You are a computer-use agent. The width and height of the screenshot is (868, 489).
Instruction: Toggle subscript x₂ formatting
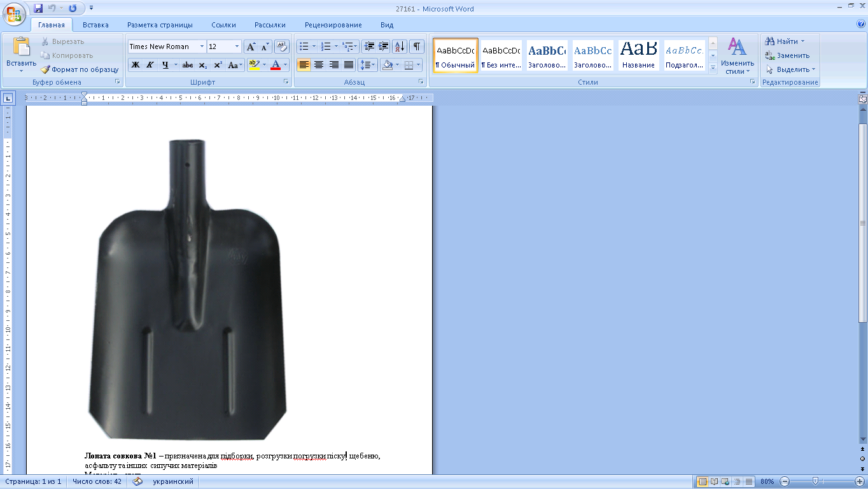(202, 65)
